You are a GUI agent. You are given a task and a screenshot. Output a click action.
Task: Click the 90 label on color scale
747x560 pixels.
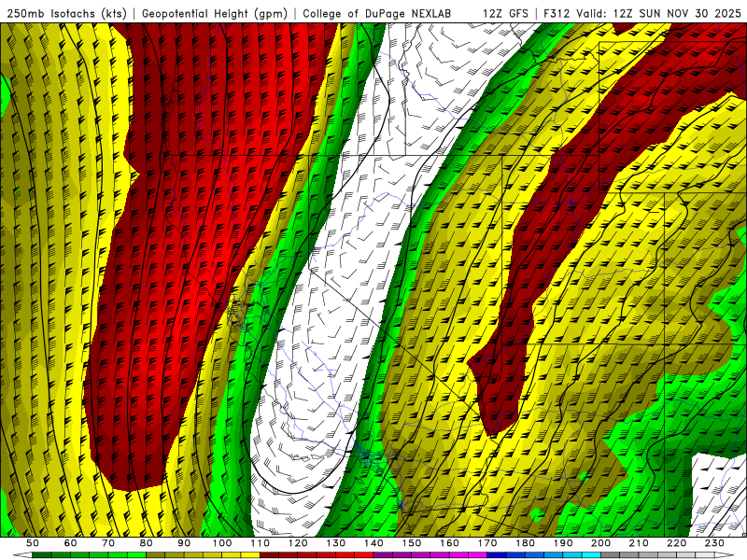pyautogui.click(x=184, y=543)
